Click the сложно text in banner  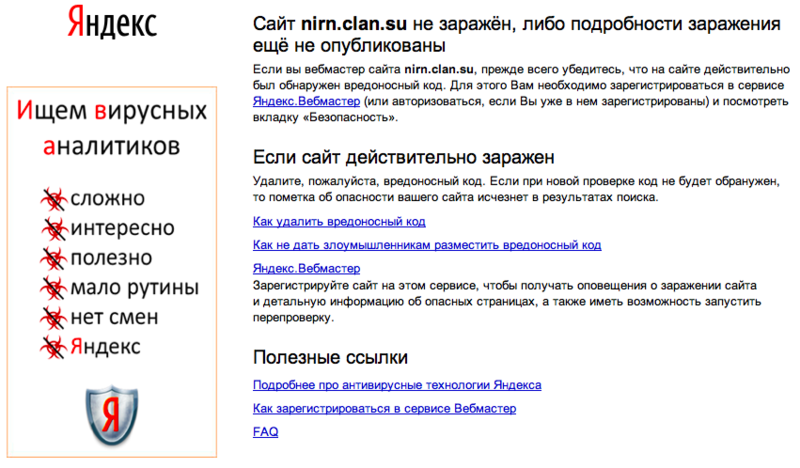coord(108,198)
